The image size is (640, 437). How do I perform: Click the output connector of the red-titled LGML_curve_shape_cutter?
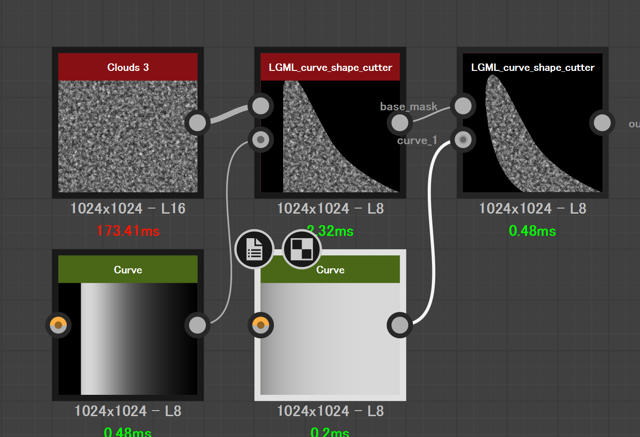point(399,123)
